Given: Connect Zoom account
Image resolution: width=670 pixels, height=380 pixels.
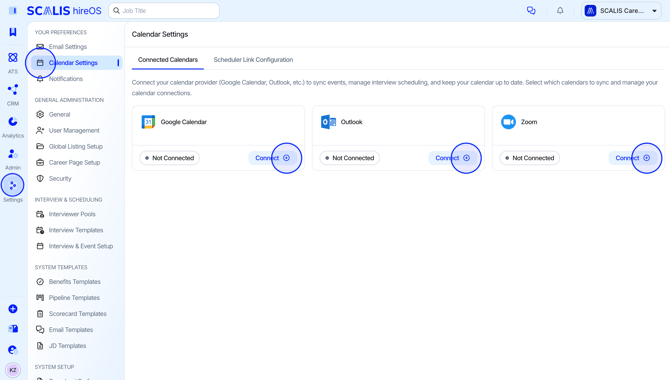Looking at the screenshot, I should click(633, 158).
